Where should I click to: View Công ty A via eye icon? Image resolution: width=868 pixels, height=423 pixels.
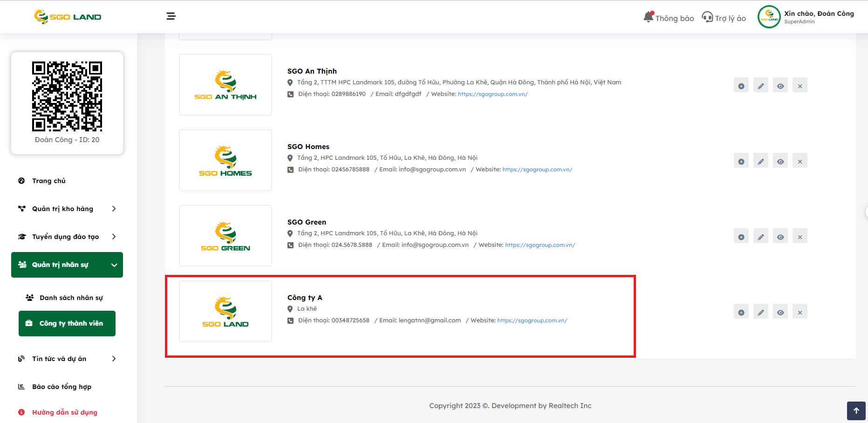780,312
